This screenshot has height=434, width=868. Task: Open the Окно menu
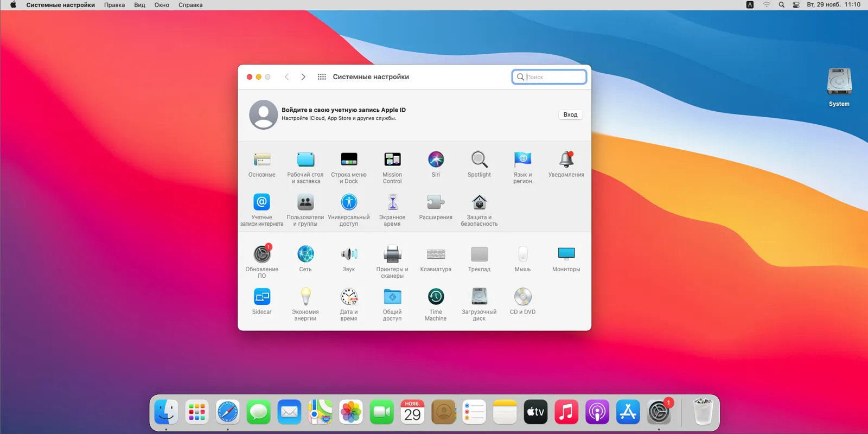[162, 5]
